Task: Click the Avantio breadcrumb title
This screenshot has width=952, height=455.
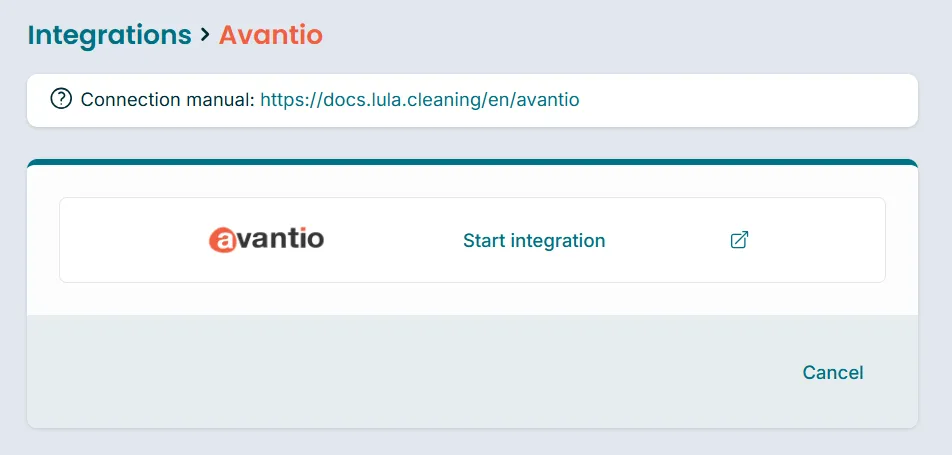Action: pos(271,35)
